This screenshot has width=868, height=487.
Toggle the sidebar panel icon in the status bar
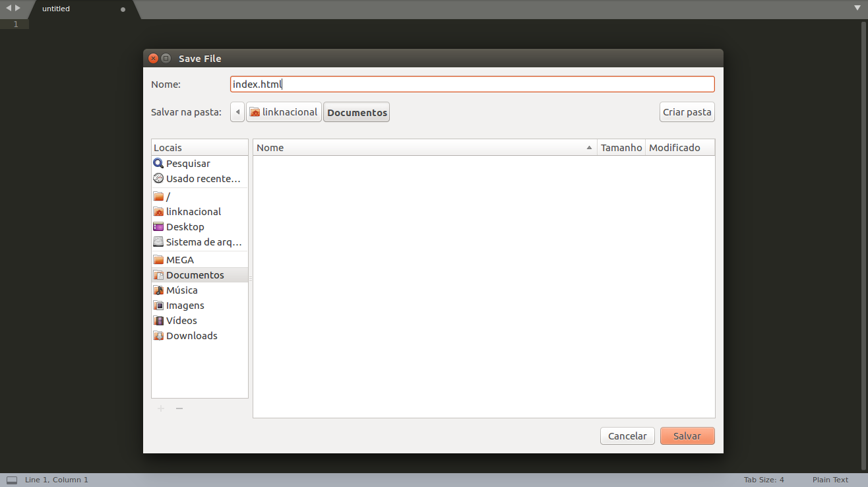click(12, 480)
